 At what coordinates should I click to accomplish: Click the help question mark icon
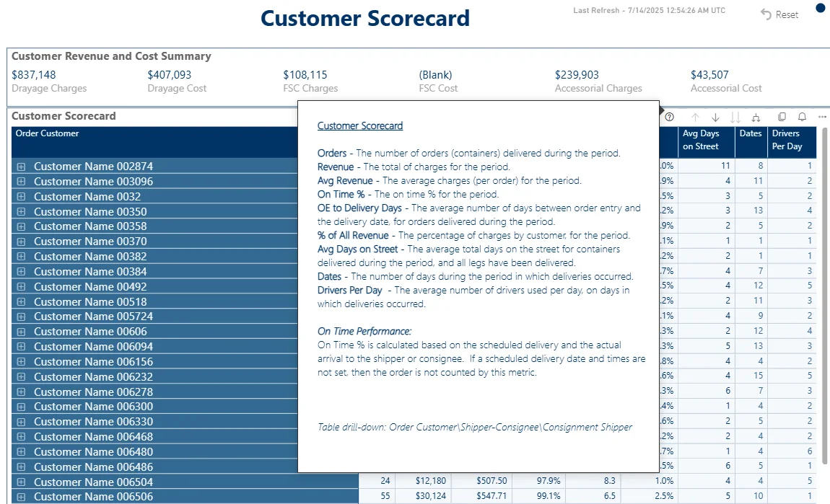pos(670,117)
